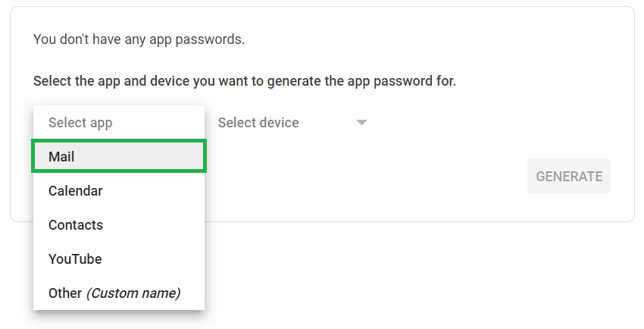Pick Contacts in the app dropdown
The width and height of the screenshot is (644, 329).
click(118, 225)
